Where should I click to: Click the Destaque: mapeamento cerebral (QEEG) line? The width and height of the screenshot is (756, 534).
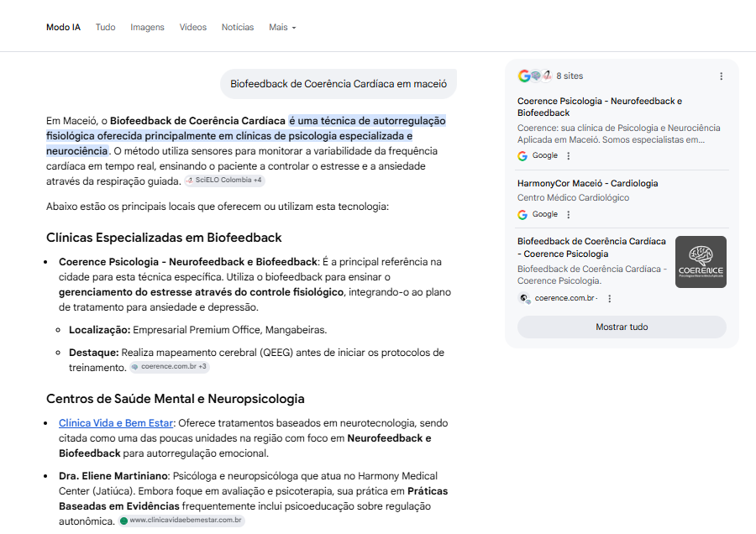[x=256, y=360]
